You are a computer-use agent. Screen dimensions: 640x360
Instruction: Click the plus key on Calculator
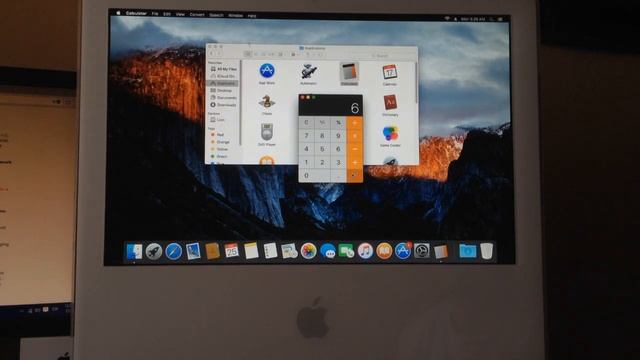(x=355, y=162)
